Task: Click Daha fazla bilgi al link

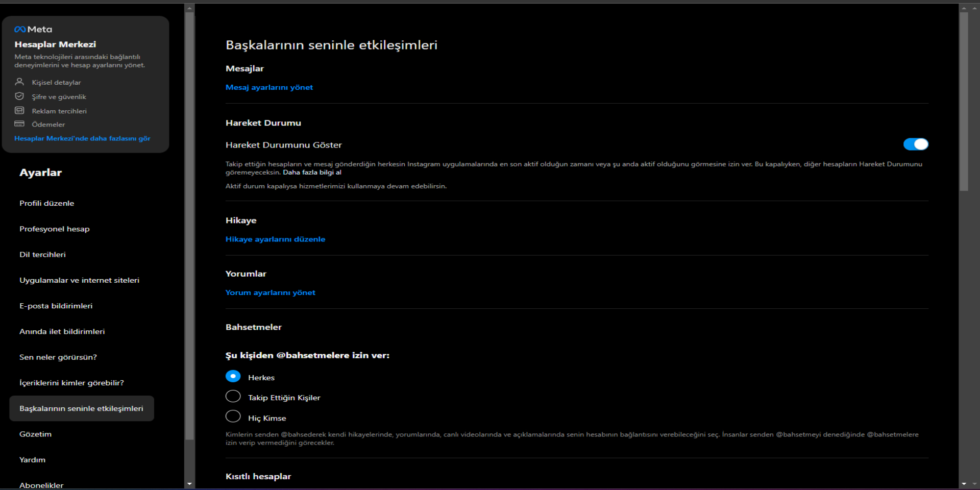Action: [312, 173]
